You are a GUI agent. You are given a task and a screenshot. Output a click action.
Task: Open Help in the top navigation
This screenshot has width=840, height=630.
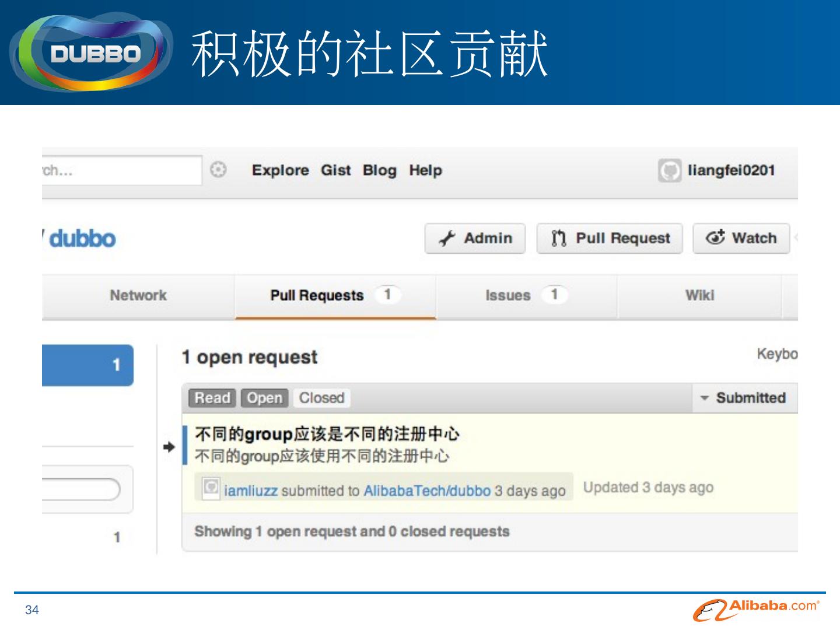[x=425, y=170]
